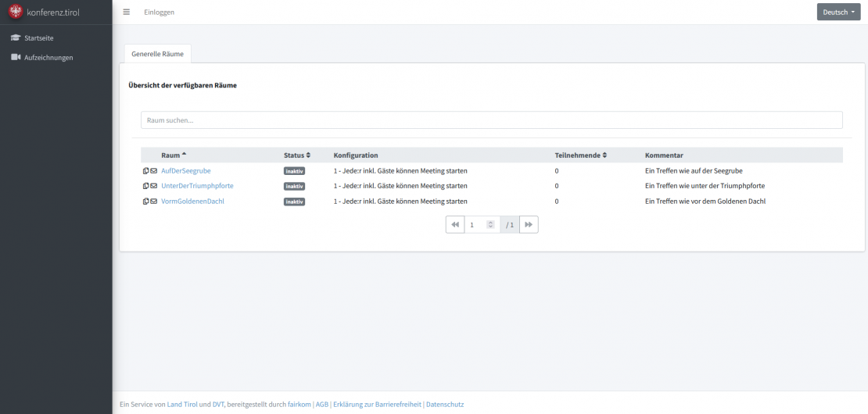Image resolution: width=868 pixels, height=414 pixels.
Task: Select the Generelle Räume tab
Action: pos(158,53)
